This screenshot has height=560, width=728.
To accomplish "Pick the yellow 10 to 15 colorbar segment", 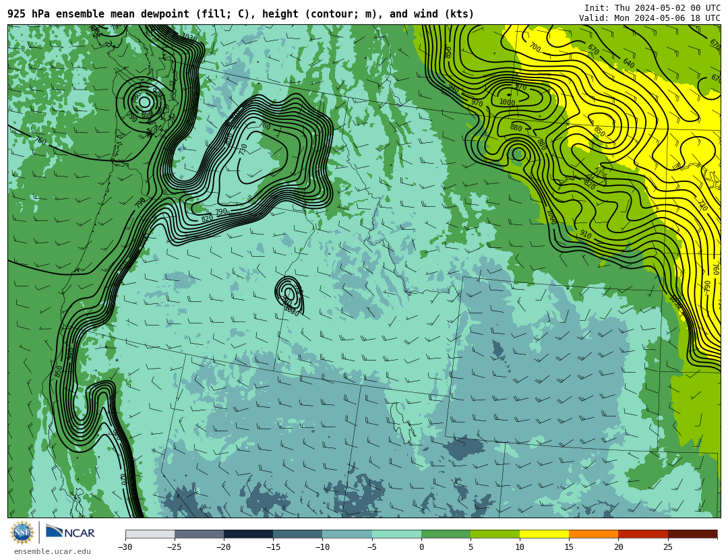I will click(x=544, y=534).
